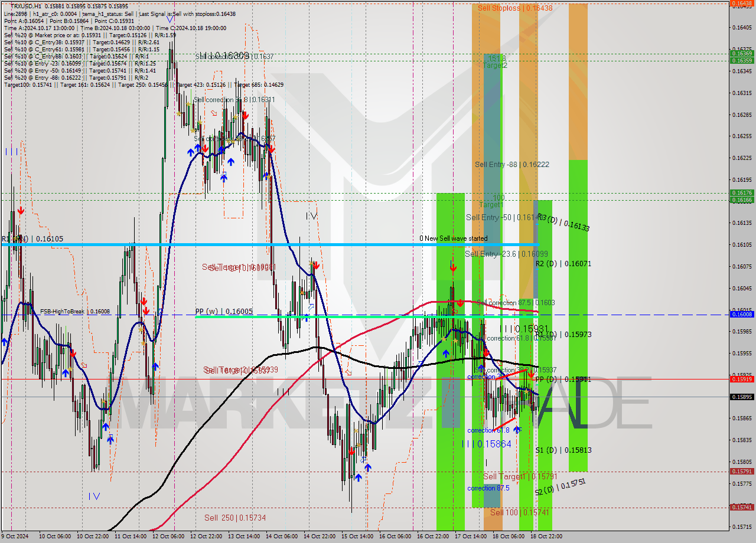Click the green 0.16176 price tag
Screen dimensions: 756x543
[x=742, y=193]
